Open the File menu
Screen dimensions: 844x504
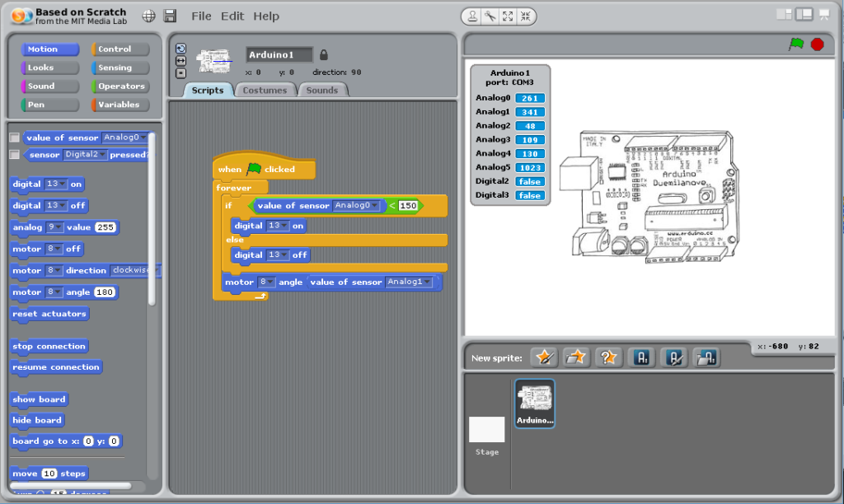pos(201,16)
